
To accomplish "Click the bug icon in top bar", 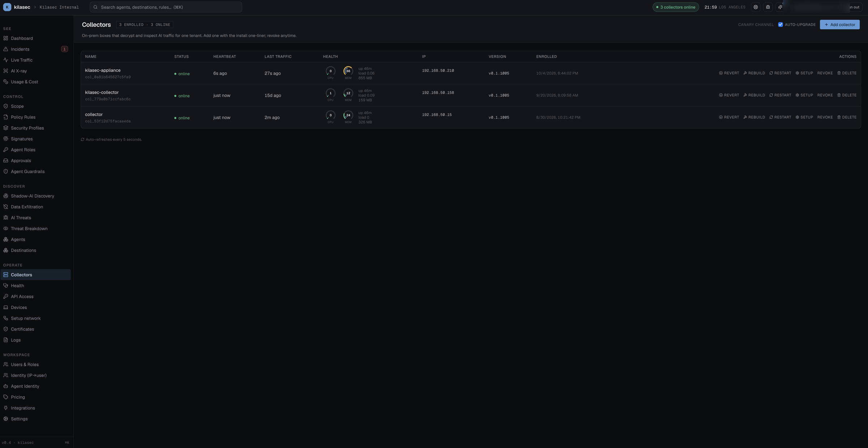I will (768, 7).
